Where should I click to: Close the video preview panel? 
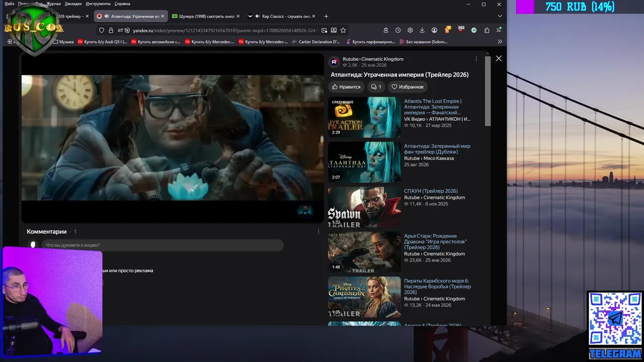click(x=499, y=58)
